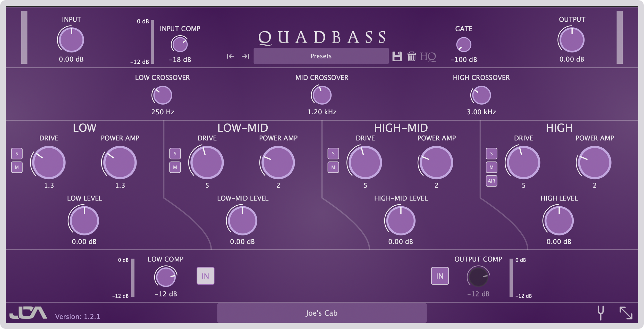
Task: Open the tuner fork icon
Action: 600,313
